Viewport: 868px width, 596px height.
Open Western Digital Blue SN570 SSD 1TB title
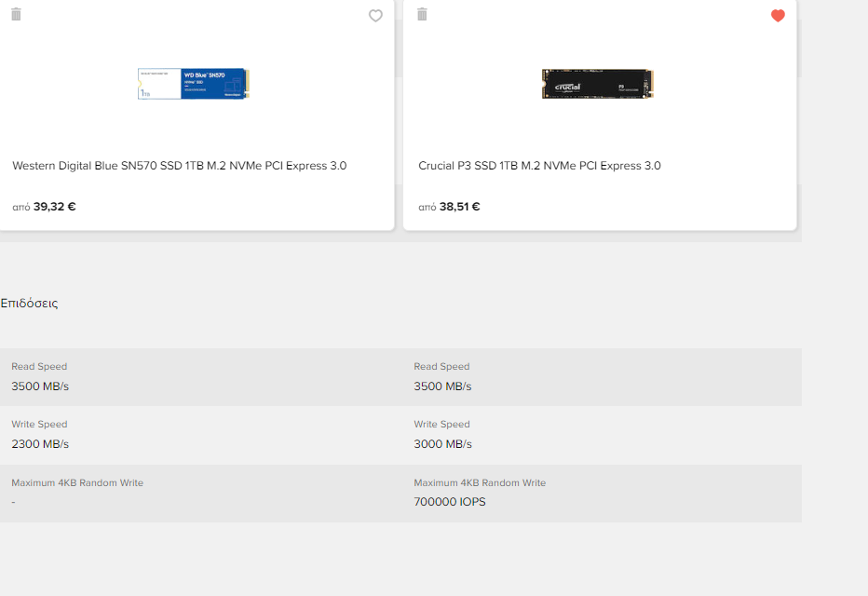180,166
